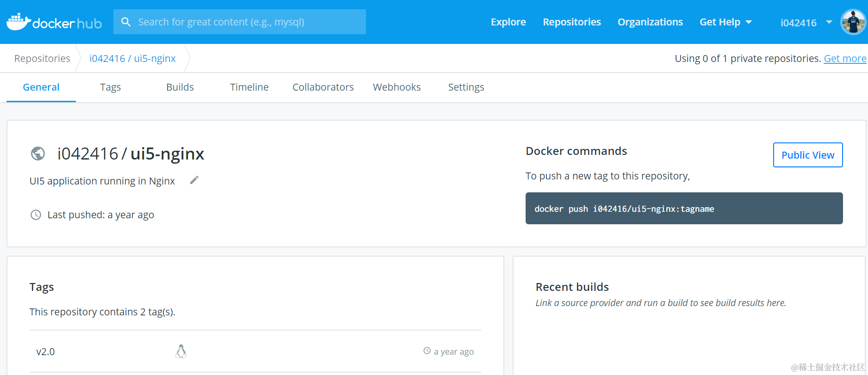868x375 pixels.
Task: Open the Webhooks tab
Action: (x=397, y=87)
